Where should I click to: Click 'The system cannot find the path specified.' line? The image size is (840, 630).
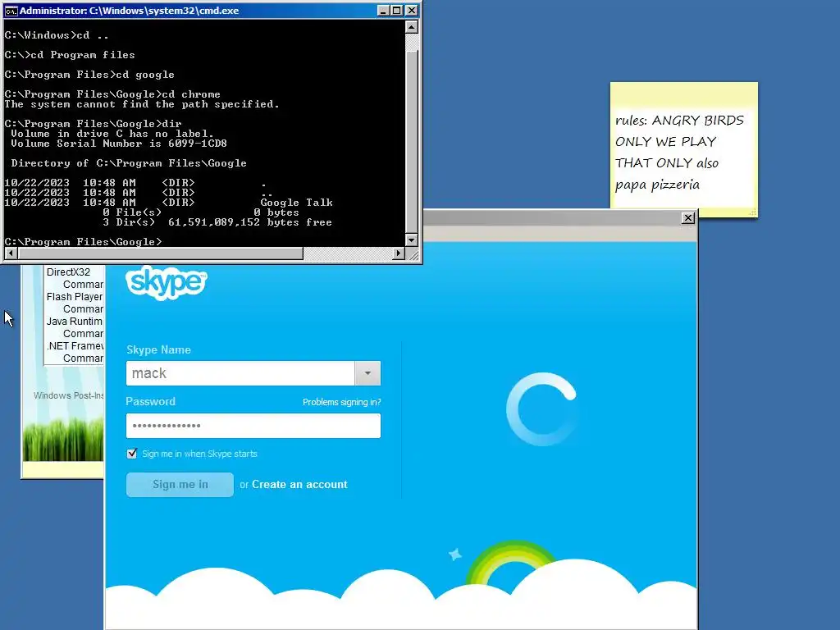(142, 104)
